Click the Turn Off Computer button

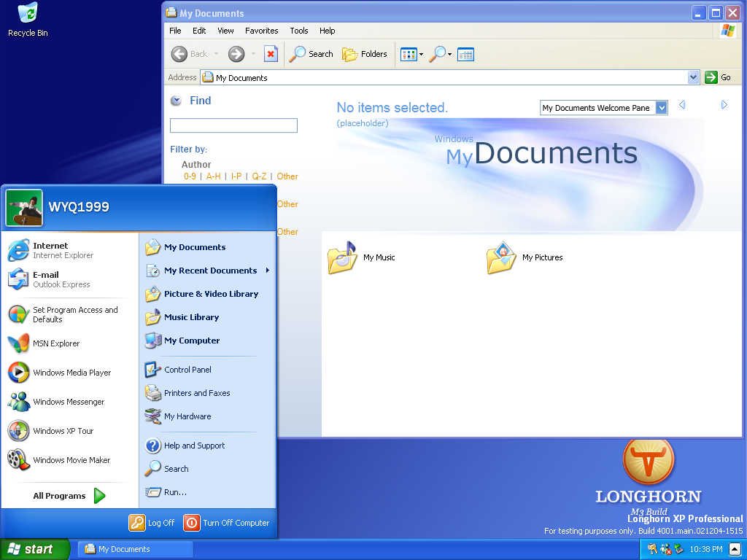coord(228,523)
